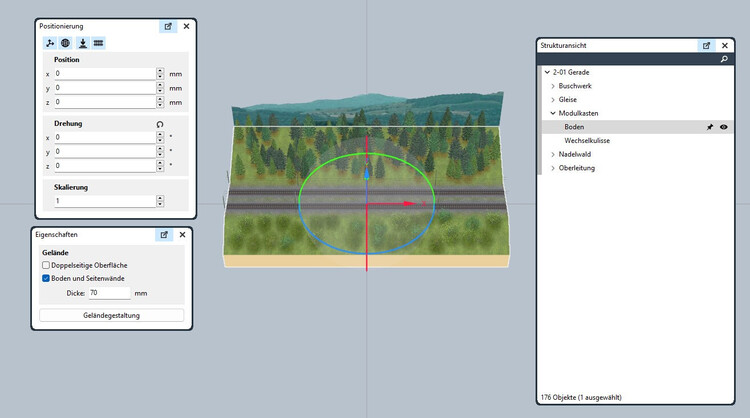This screenshot has height=418, width=750.
Task: Click the Drehung y input field
Action: coord(105,152)
